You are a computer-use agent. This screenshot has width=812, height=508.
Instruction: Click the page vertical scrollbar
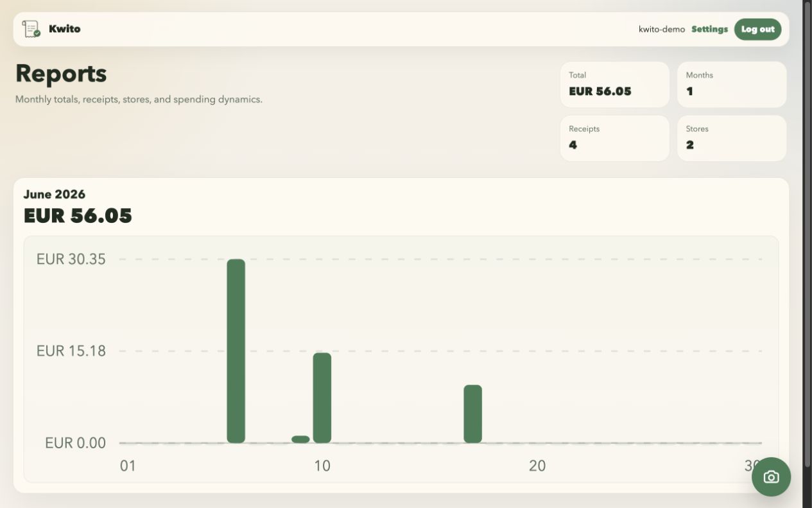click(808, 234)
